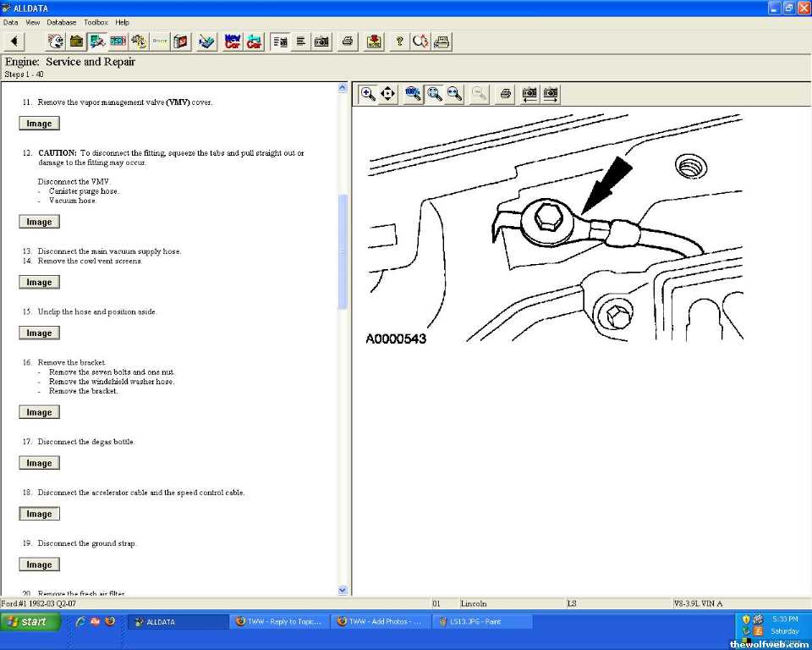Open Image button under step 11 VMV cover
812x650 pixels.
[39, 124]
